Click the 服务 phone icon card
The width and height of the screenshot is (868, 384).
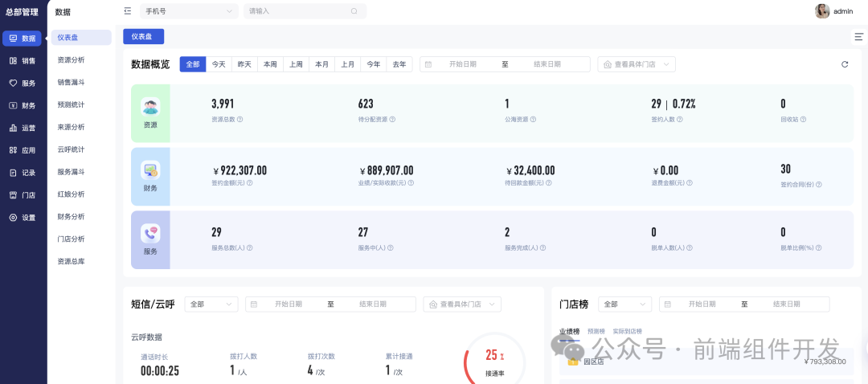[150, 233]
